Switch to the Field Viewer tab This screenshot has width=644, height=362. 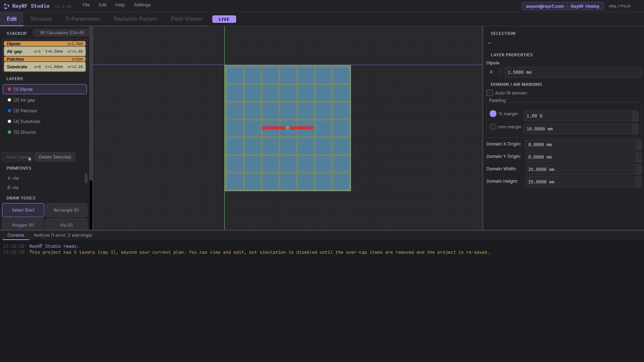186,19
